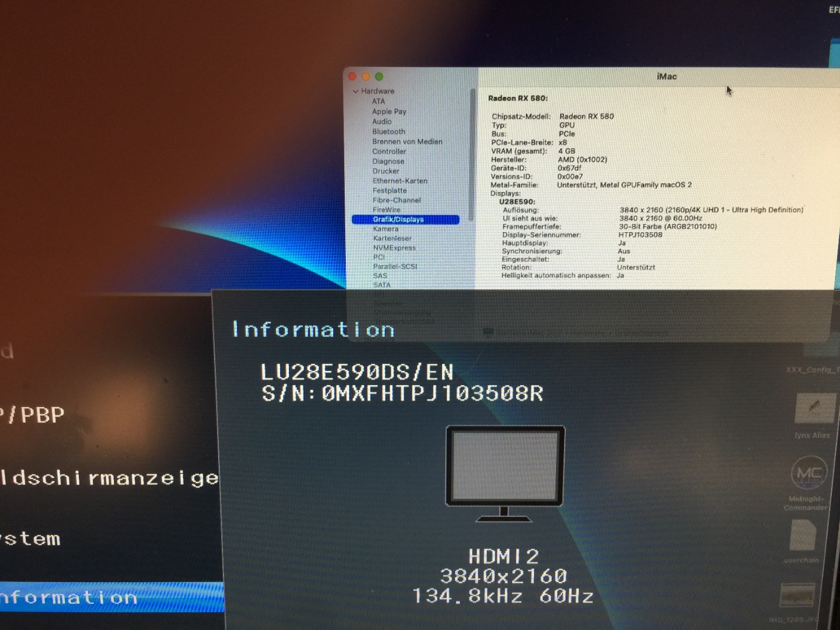The width and height of the screenshot is (840, 630).
Task: Select Diagnose in the sidebar
Action: pyautogui.click(x=388, y=162)
